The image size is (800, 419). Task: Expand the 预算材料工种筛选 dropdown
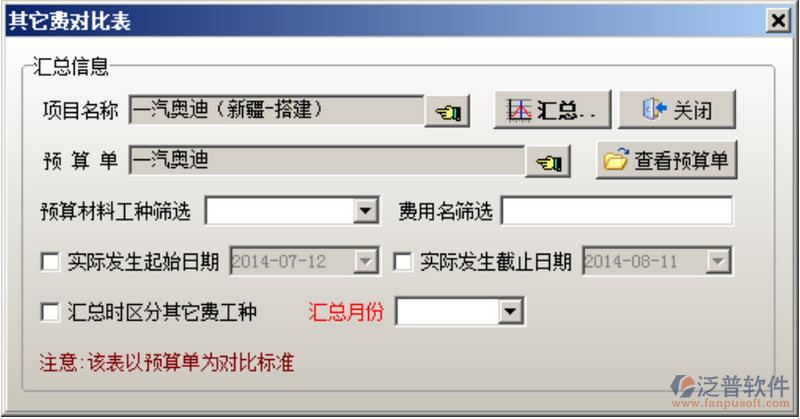[365, 210]
